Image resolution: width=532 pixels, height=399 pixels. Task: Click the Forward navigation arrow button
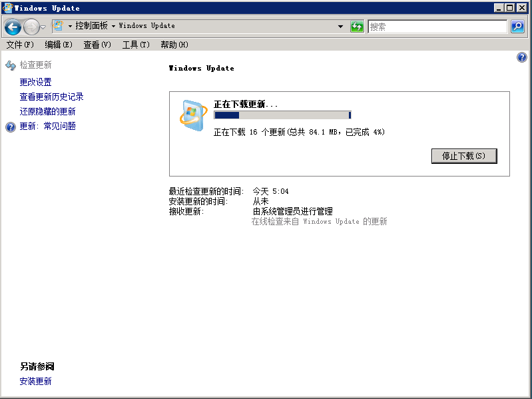[31, 27]
